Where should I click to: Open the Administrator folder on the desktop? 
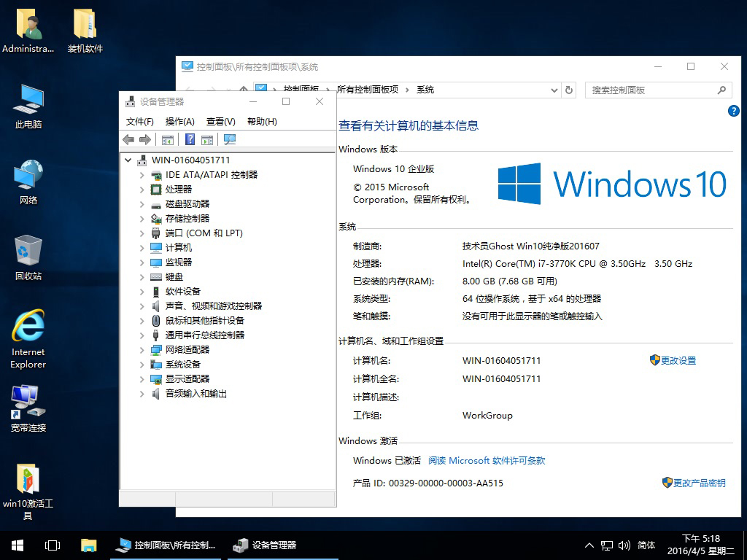[28, 31]
